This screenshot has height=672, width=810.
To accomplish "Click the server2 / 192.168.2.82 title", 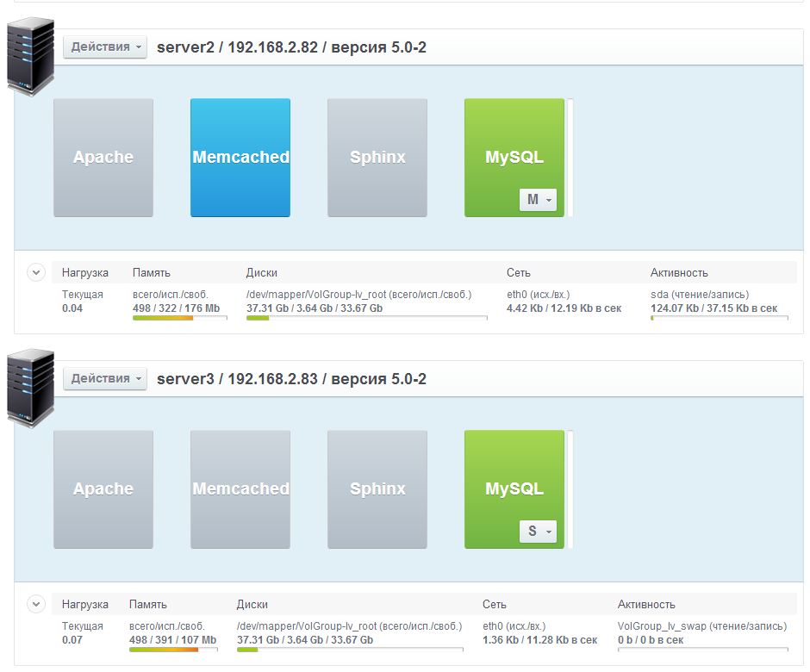I will click(x=291, y=47).
